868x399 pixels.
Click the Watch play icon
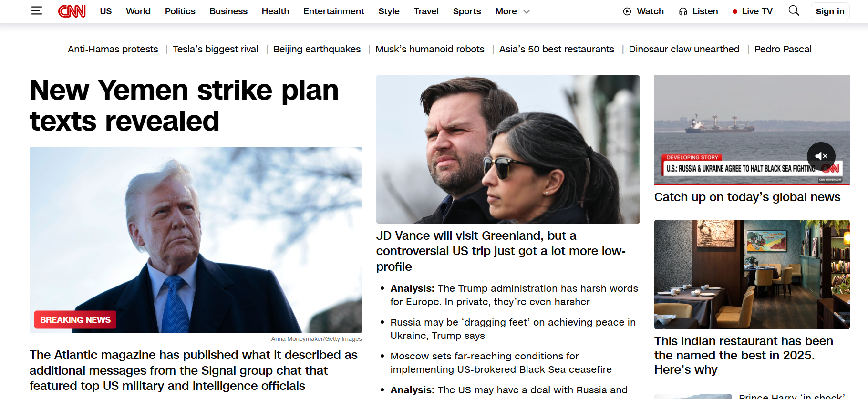(x=627, y=11)
